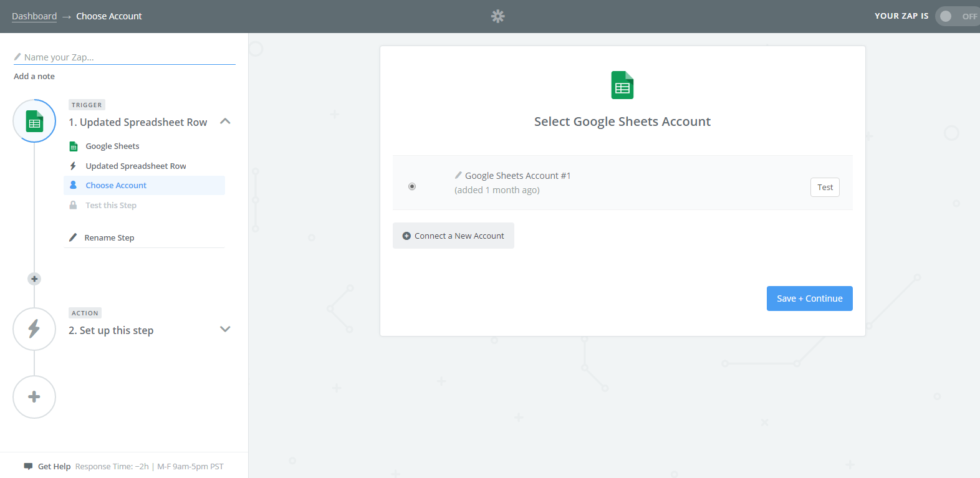Click Connect a New Account button
The width and height of the screenshot is (980, 478).
coord(453,236)
